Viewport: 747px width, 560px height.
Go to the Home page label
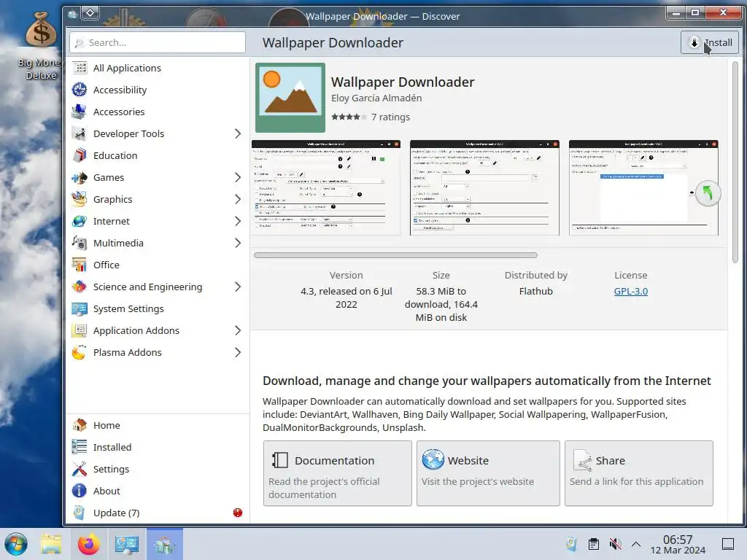(x=107, y=425)
